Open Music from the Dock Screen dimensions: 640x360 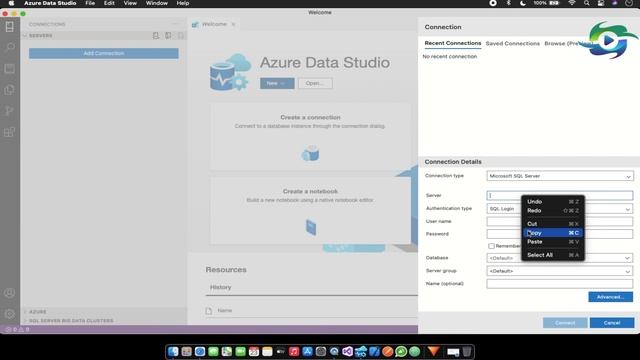[x=294, y=351]
